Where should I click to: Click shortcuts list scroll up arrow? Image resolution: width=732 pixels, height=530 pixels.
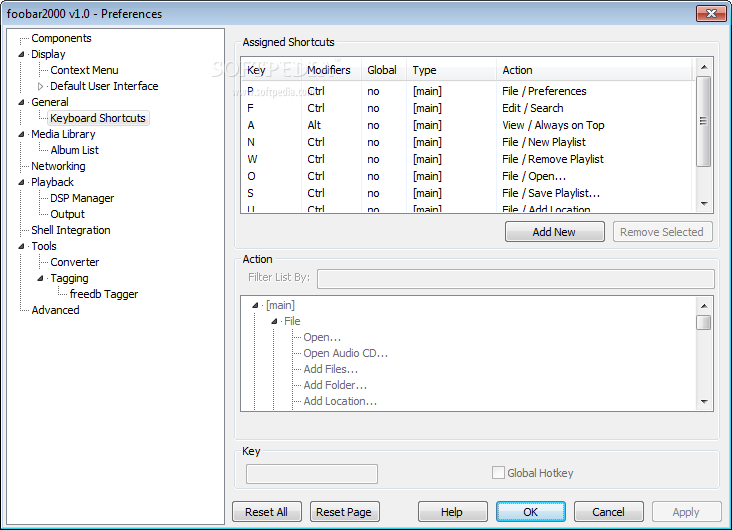click(x=704, y=67)
